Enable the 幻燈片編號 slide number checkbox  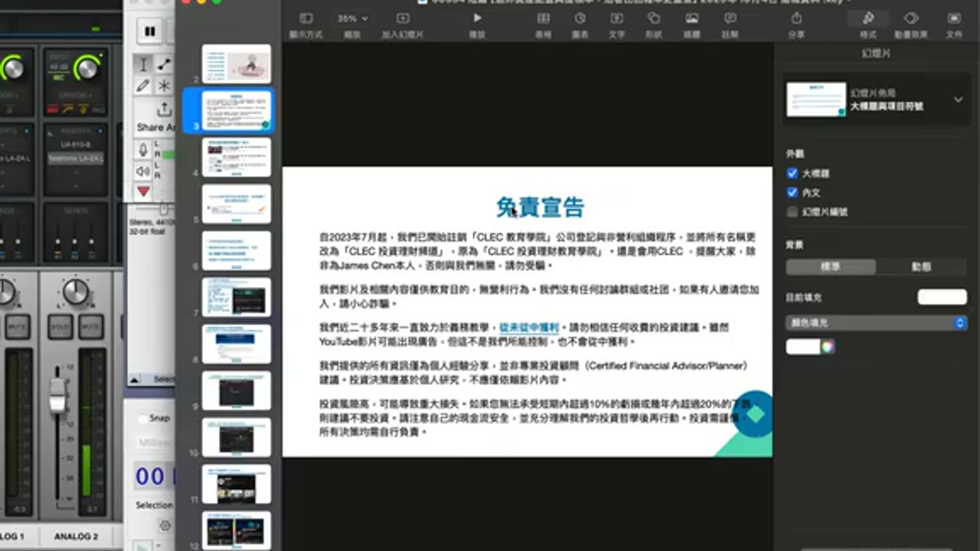click(x=792, y=212)
